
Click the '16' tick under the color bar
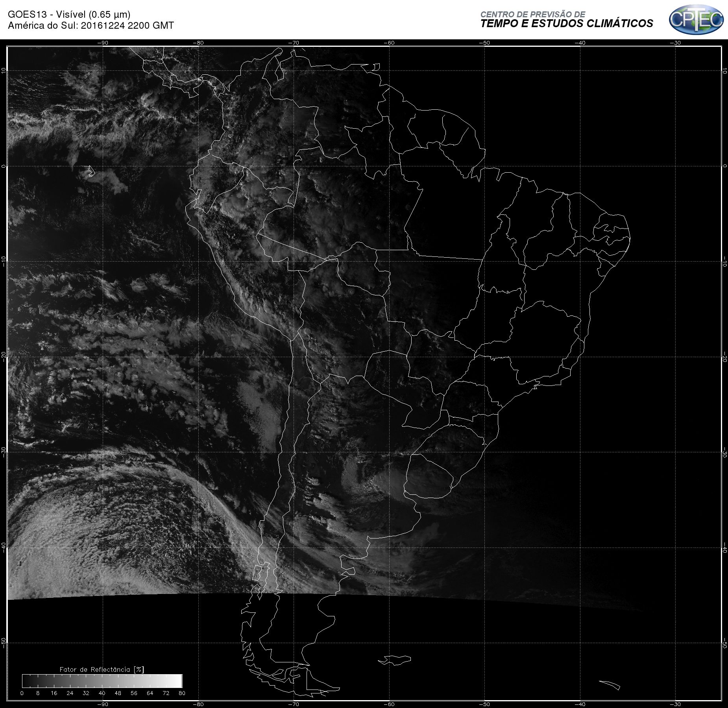point(54,693)
